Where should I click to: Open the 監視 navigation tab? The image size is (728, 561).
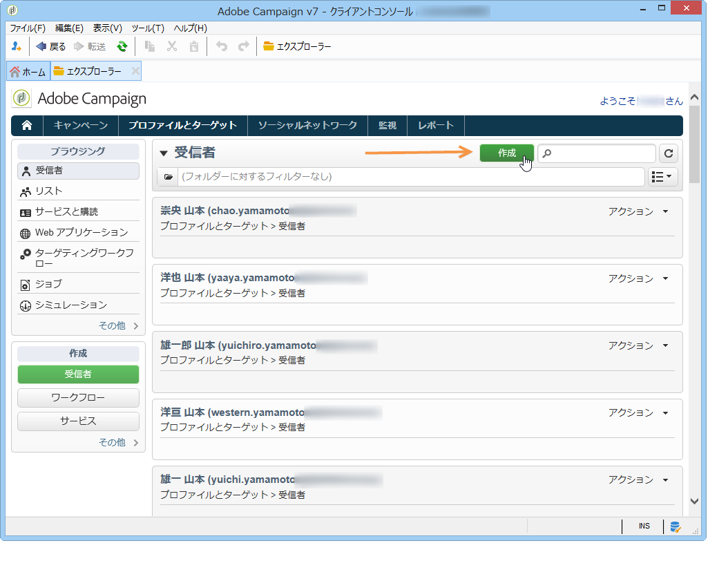(387, 125)
